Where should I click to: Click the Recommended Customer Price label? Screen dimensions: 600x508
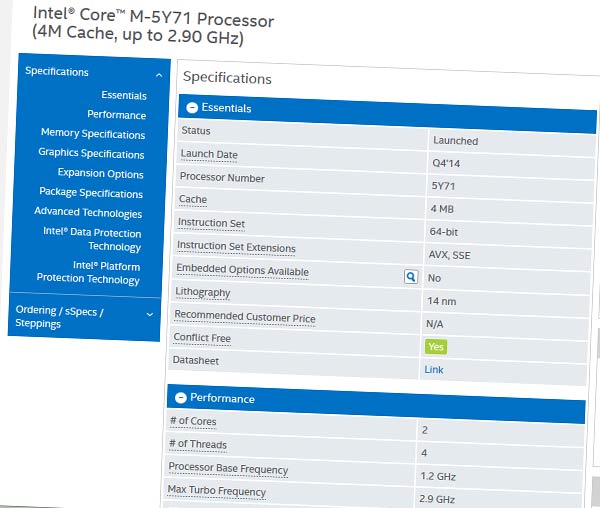click(245, 316)
